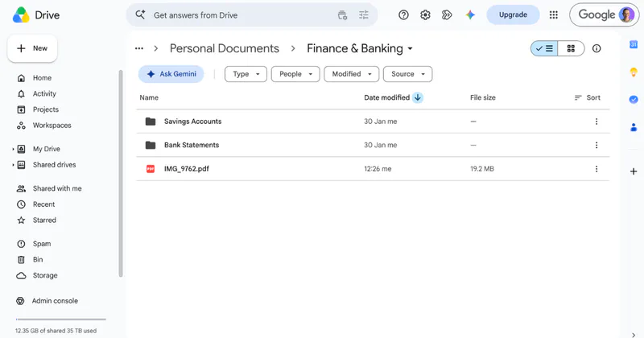Open the Google account avatar

point(626,14)
